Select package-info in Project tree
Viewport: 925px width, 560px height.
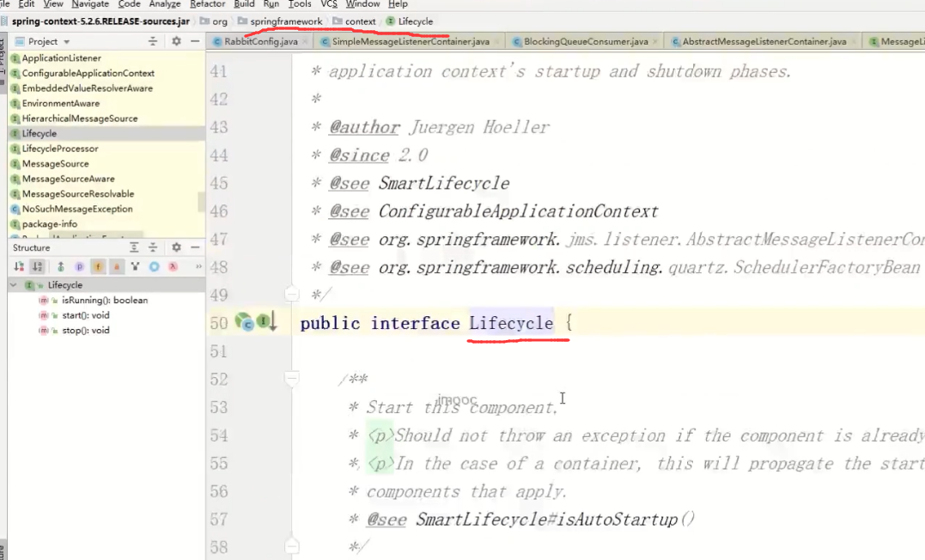point(50,224)
